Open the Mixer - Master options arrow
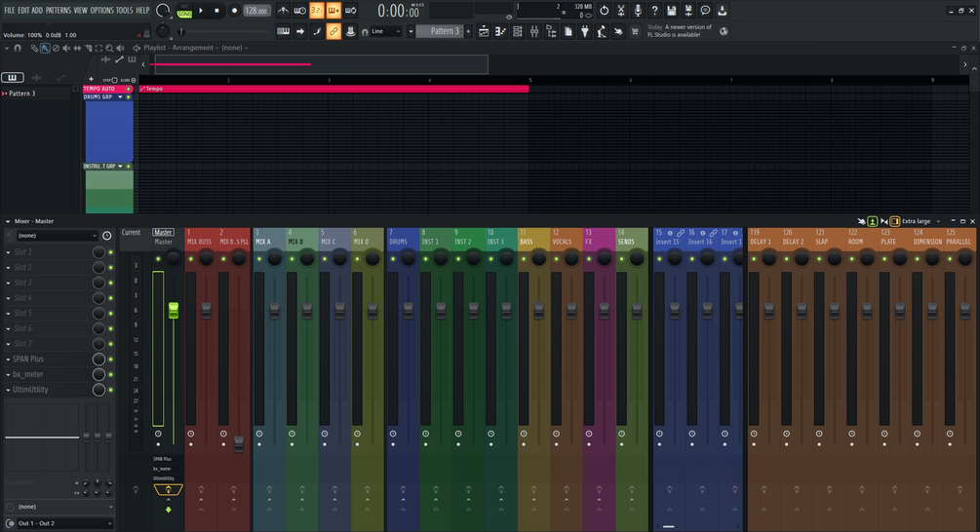Screen dimensions: 980x532 [8, 221]
